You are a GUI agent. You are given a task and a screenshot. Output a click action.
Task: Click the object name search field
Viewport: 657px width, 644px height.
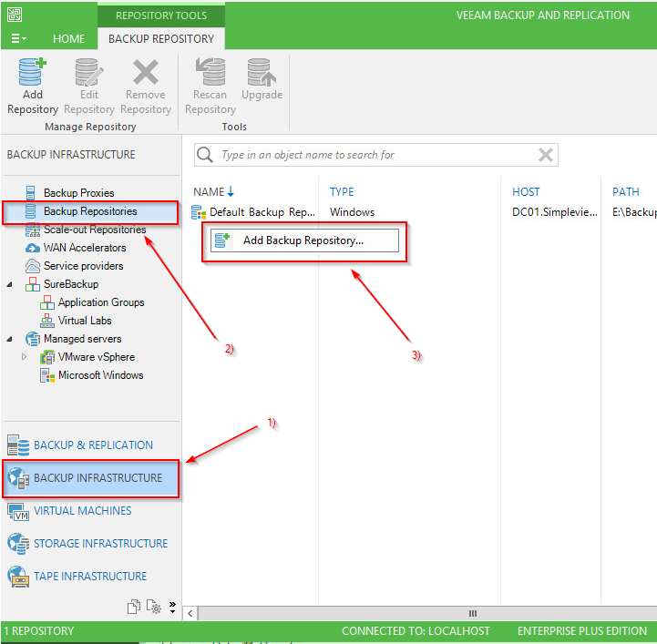[x=374, y=155]
